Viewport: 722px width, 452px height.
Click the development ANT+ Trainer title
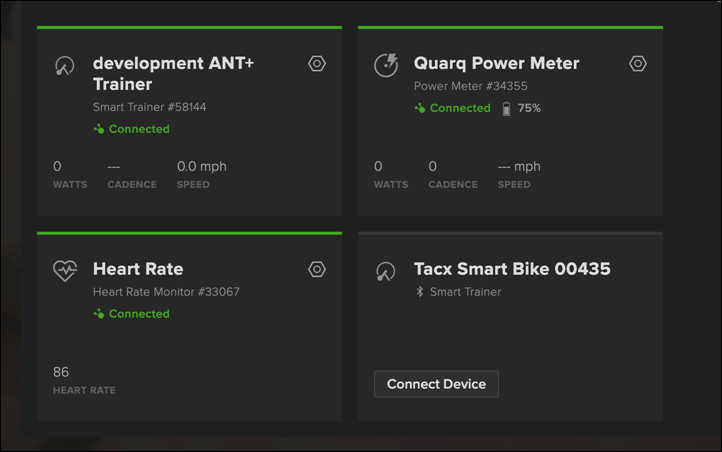click(x=173, y=74)
